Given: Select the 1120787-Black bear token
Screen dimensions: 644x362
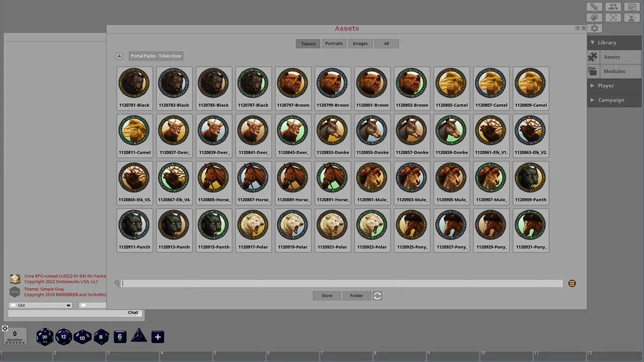Looking at the screenshot, I should (x=254, y=88).
